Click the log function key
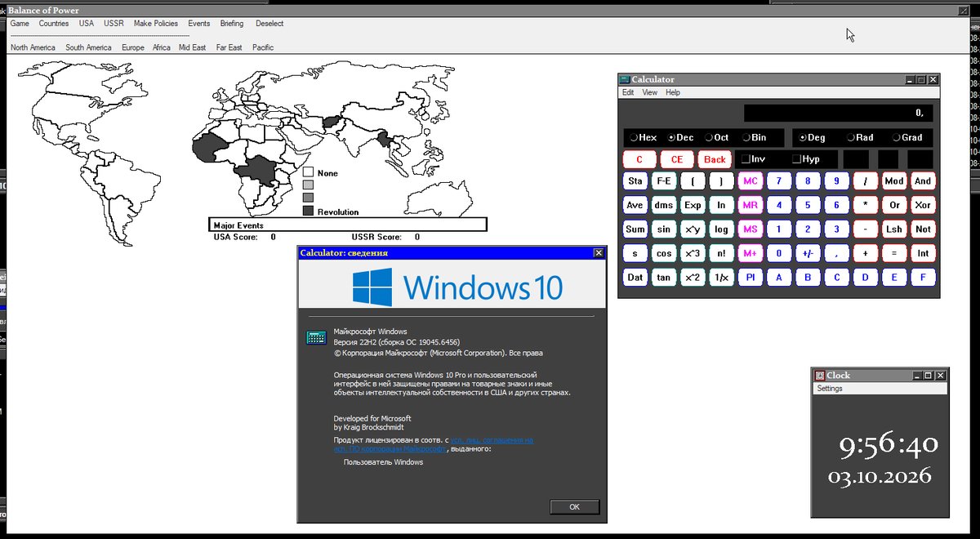Viewport: 980px width, 539px height. click(722, 229)
